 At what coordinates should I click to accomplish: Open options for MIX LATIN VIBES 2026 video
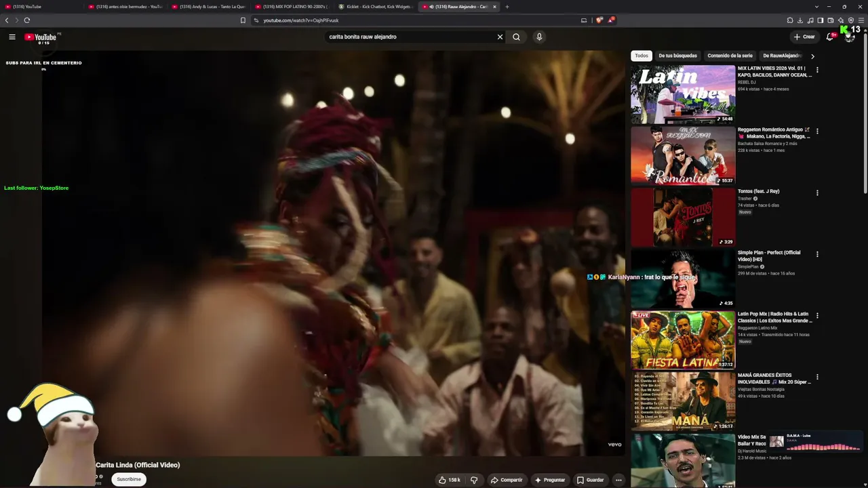coord(817,70)
